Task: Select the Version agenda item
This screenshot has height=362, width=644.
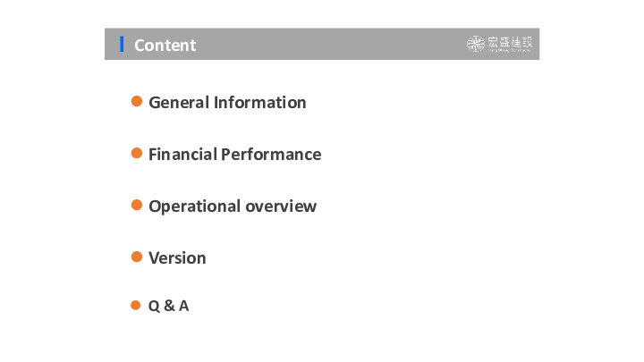Action: (x=177, y=258)
